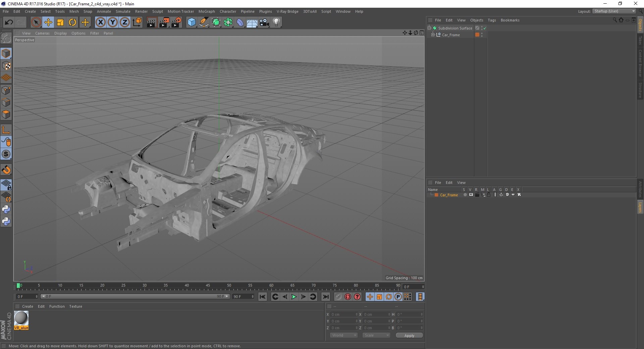Open the Layout dropdown Startup (User)
The width and height of the screenshot is (644, 349).
[614, 11]
